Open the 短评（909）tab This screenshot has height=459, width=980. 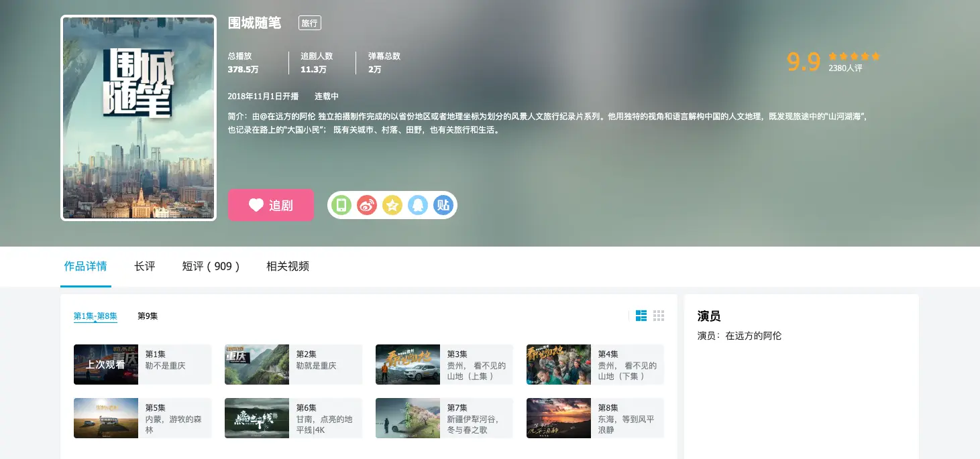pyautogui.click(x=211, y=266)
